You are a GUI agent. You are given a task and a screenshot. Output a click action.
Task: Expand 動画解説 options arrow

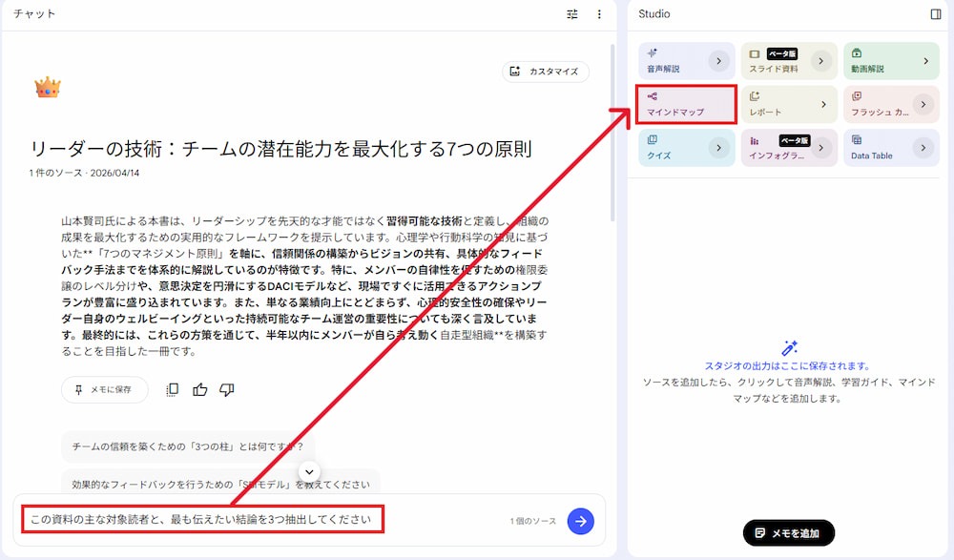point(926,61)
